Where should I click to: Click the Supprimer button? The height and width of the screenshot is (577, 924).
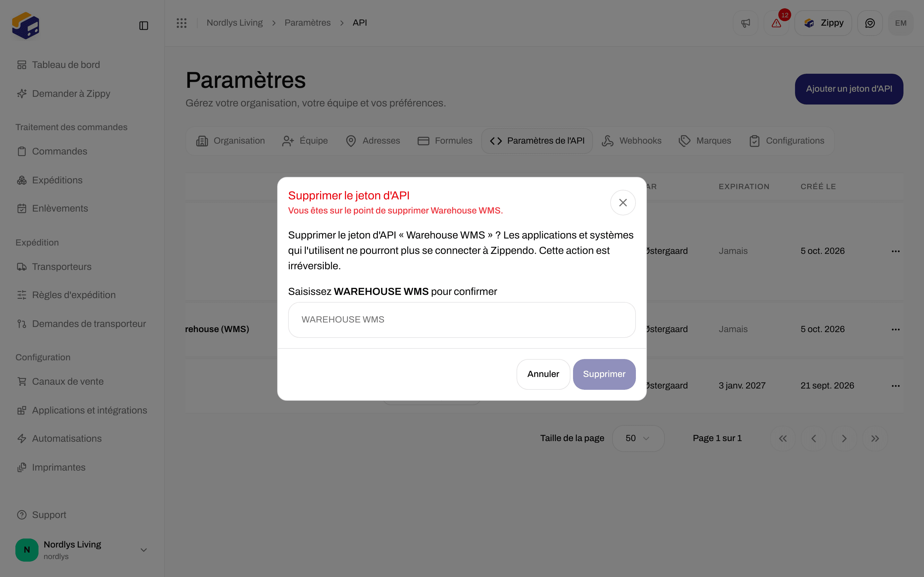point(604,374)
